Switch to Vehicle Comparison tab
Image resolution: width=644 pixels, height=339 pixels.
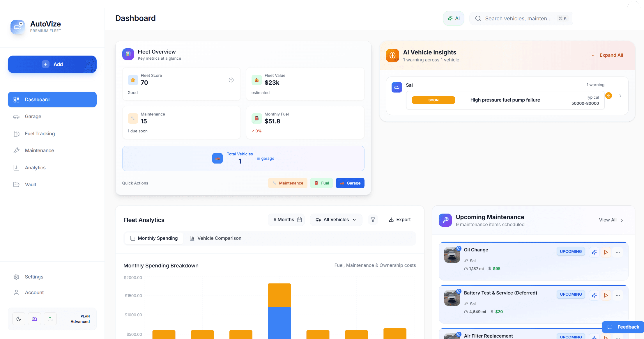point(215,238)
